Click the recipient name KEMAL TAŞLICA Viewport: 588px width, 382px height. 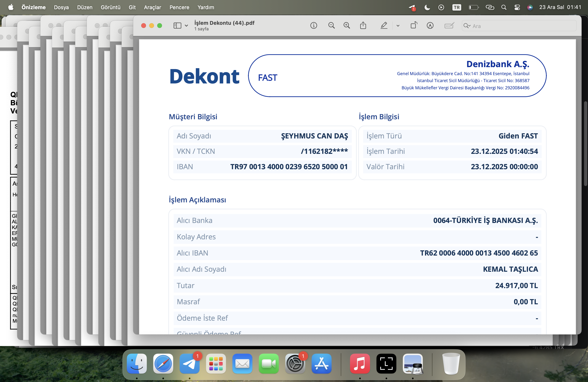point(510,270)
